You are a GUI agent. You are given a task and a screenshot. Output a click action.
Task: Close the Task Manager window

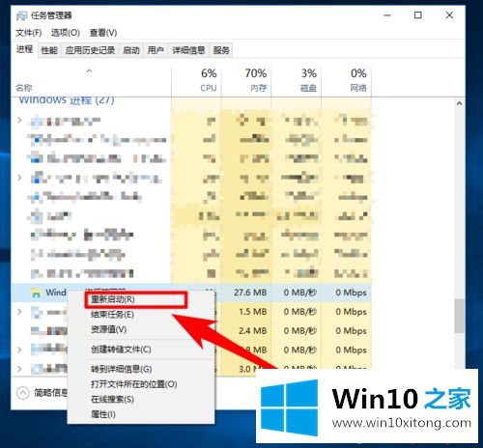(x=449, y=15)
